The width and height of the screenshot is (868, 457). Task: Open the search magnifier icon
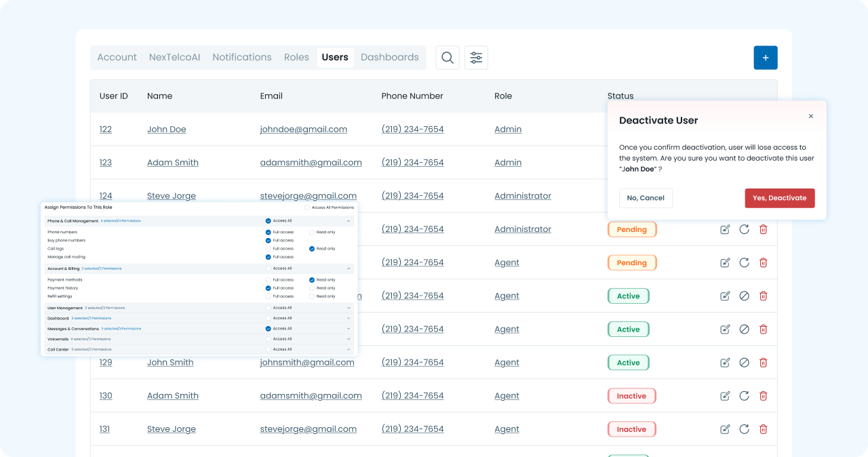tap(448, 58)
